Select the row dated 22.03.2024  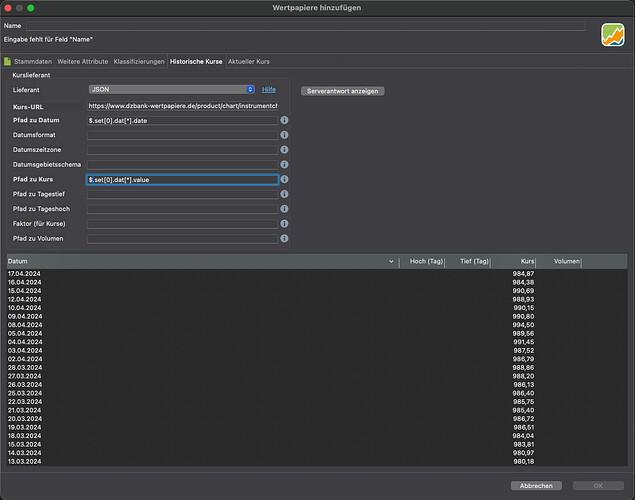point(317,402)
